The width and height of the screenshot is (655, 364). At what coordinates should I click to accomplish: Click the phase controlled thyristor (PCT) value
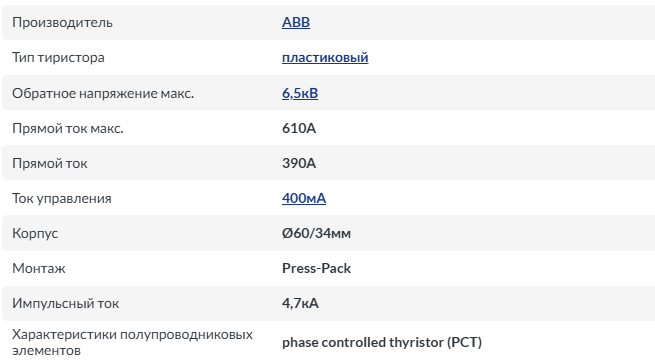coord(382,342)
